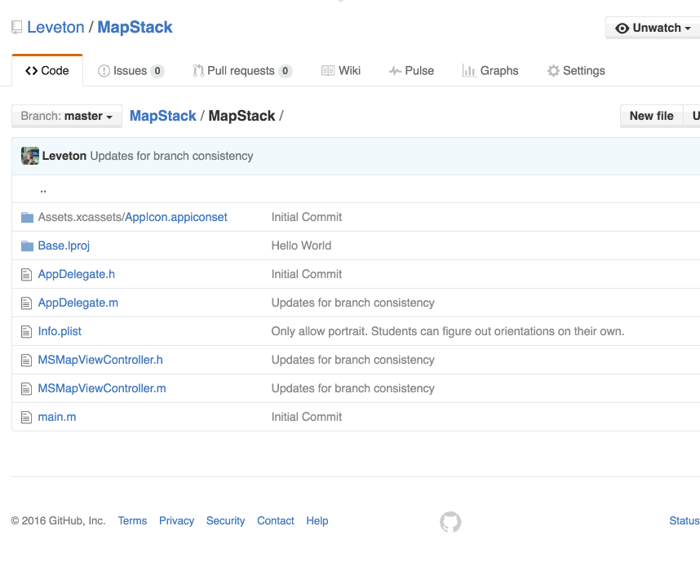This screenshot has height=588, width=700.
Task: Click the Pull requests count badge
Action: tap(286, 71)
